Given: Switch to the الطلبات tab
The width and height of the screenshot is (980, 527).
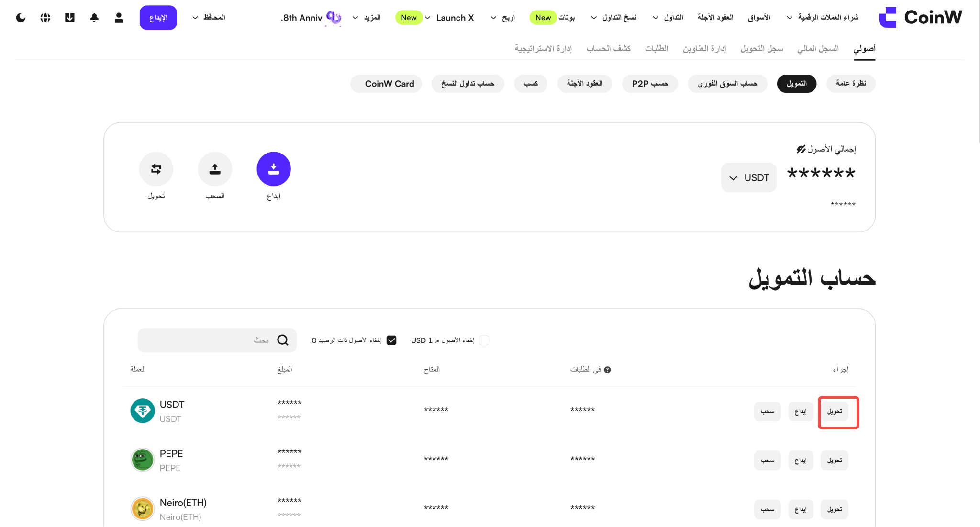Looking at the screenshot, I should tap(657, 49).
